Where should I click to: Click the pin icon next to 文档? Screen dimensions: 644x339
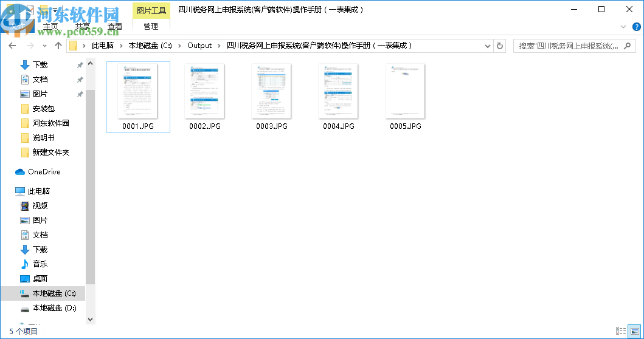coord(80,79)
